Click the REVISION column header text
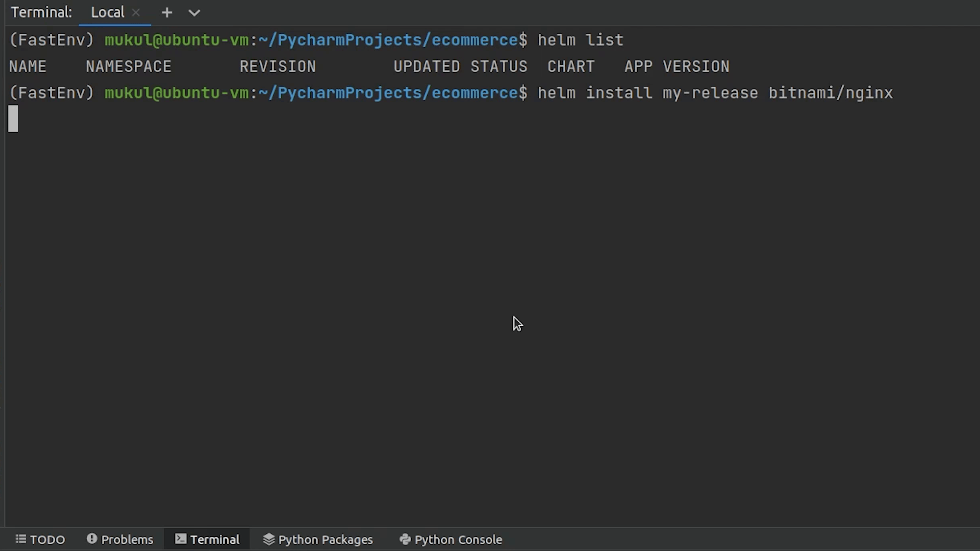Image resolution: width=980 pixels, height=551 pixels. 278,67
